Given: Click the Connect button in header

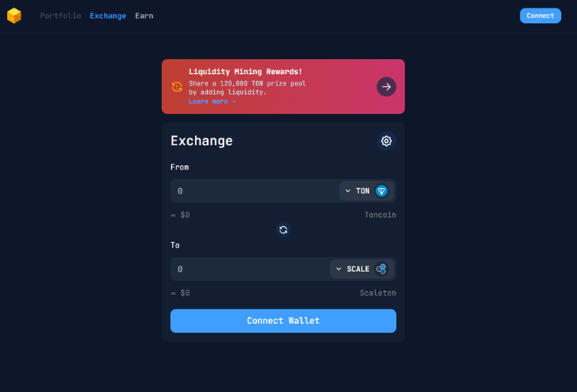Looking at the screenshot, I should point(540,16).
